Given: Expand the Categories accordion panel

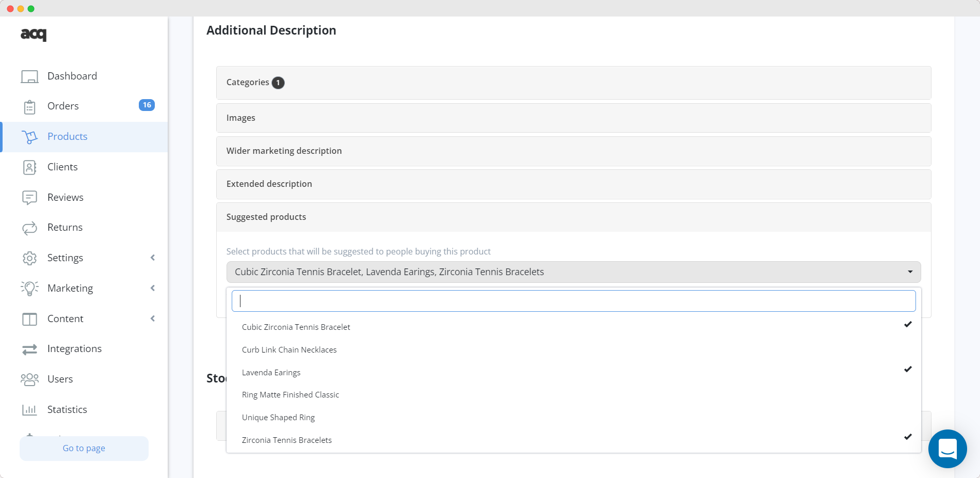Looking at the screenshot, I should pyautogui.click(x=573, y=83).
